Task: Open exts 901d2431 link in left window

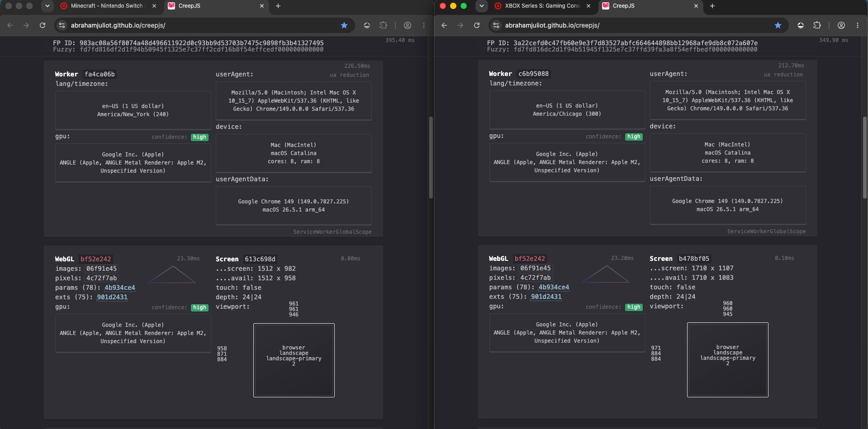Action: (x=112, y=297)
